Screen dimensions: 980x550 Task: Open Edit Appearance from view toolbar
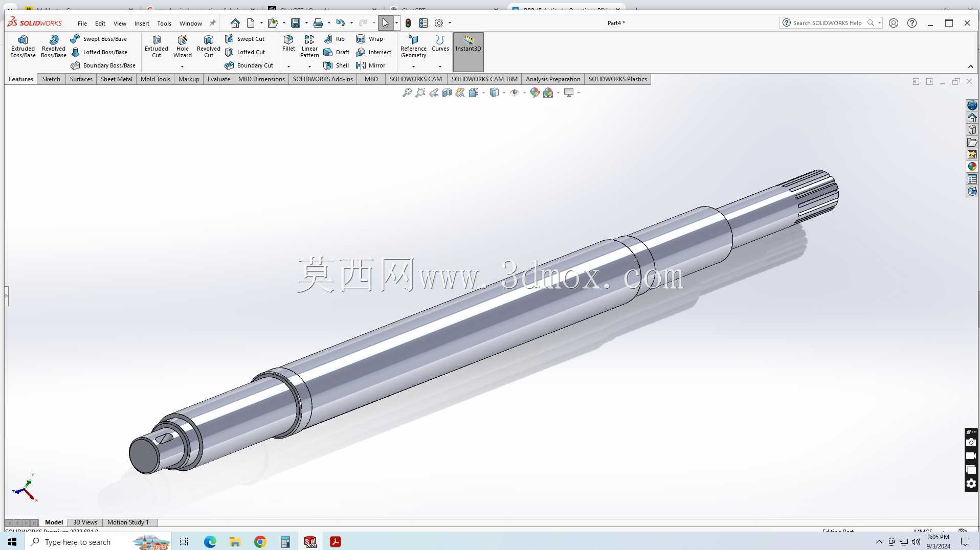pyautogui.click(x=534, y=93)
